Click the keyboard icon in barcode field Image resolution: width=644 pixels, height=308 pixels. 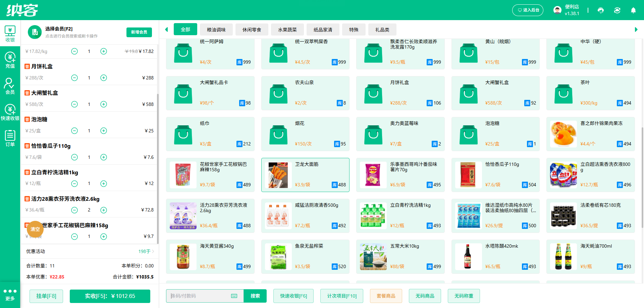click(x=234, y=296)
